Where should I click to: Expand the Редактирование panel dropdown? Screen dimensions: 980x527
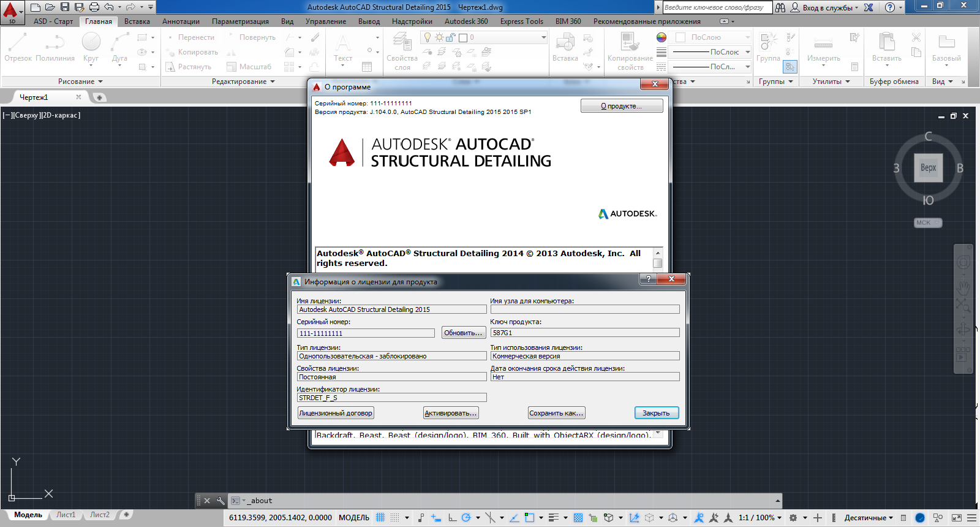coord(243,82)
